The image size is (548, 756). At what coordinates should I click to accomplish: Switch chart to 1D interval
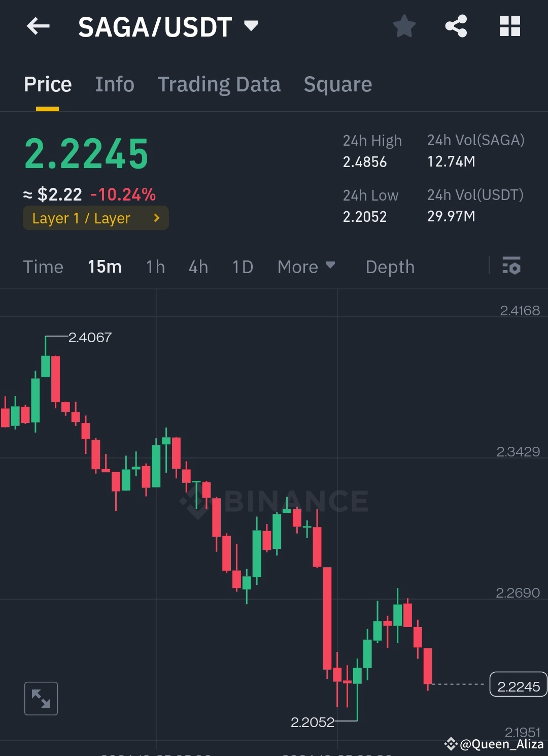coord(242,266)
